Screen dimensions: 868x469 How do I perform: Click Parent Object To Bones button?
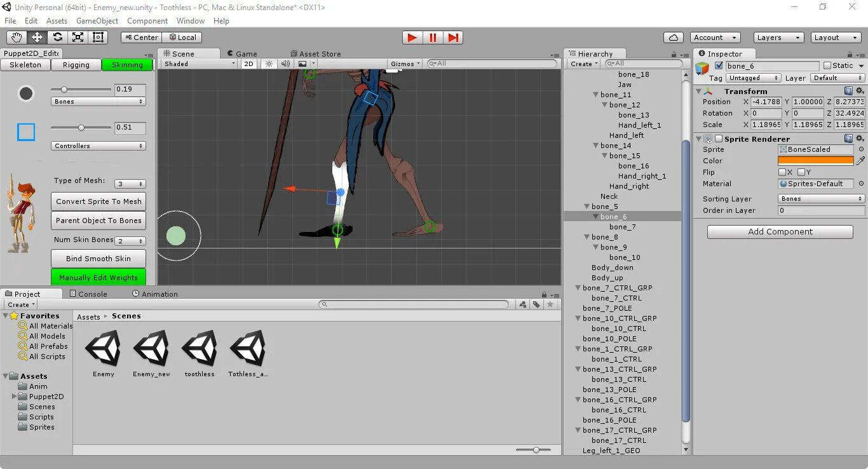tap(98, 221)
